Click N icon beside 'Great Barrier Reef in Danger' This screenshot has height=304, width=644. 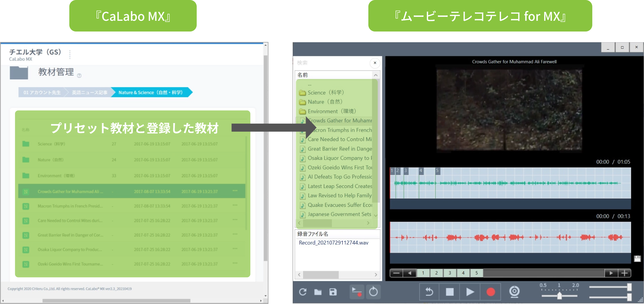[x=26, y=235]
